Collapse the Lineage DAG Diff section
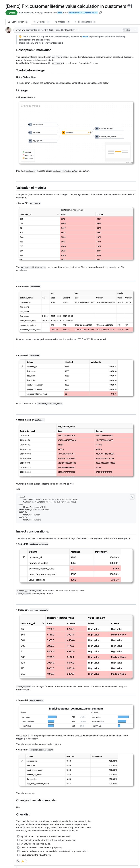 tap(26, 97)
